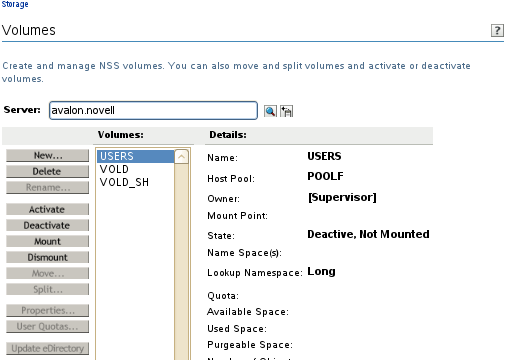Click the Split... button

click(x=48, y=289)
